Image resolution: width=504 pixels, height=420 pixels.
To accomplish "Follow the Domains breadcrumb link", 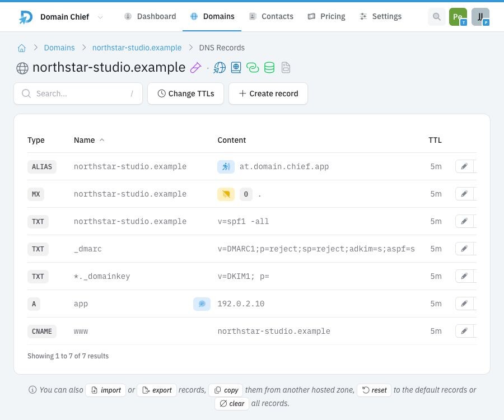I will (x=59, y=48).
